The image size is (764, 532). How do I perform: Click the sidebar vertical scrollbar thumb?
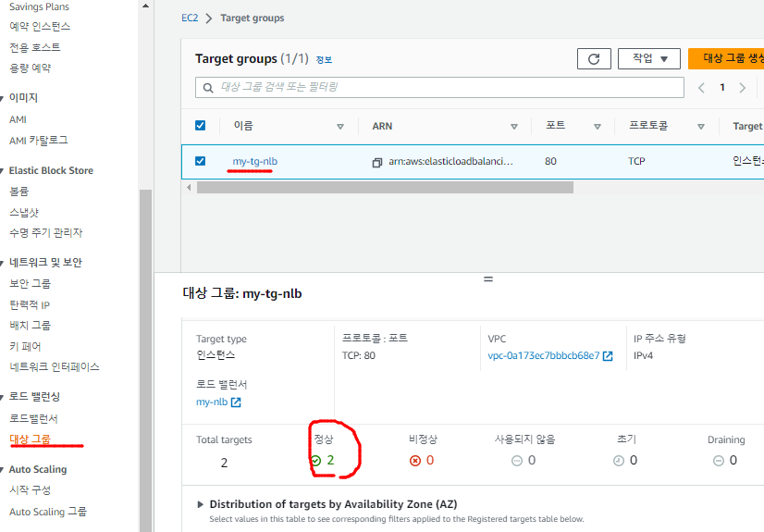coord(145,361)
